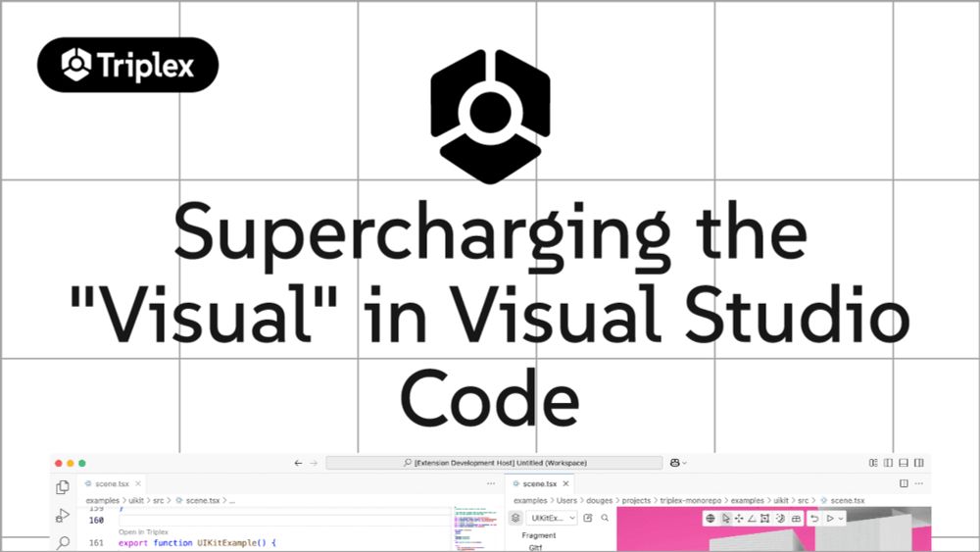This screenshot has height=552, width=980.
Task: Click the 'Open in Triplex' code lens
Action: point(143,532)
